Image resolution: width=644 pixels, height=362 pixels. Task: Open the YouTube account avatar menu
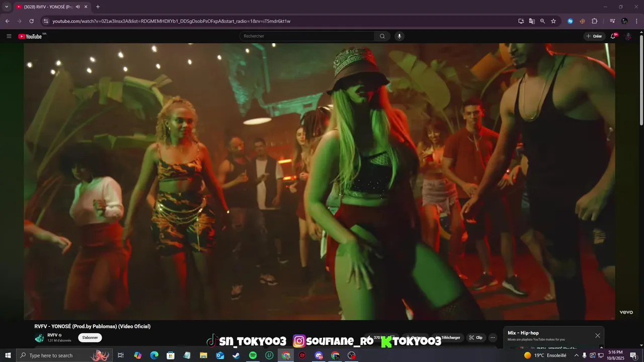[628, 36]
